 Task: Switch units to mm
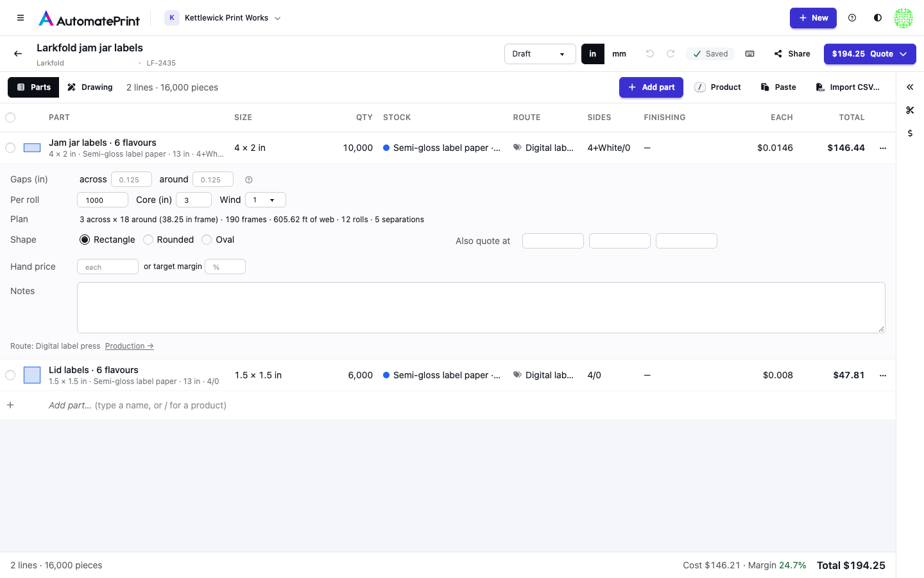619,54
